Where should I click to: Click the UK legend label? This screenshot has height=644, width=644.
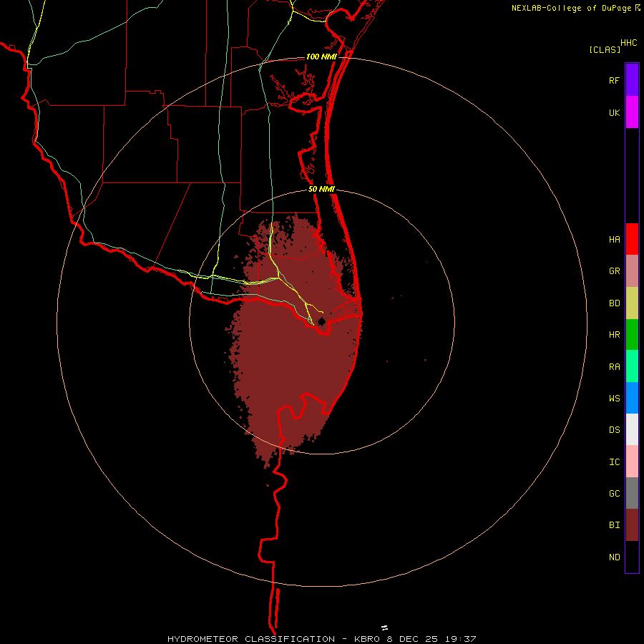(x=614, y=112)
